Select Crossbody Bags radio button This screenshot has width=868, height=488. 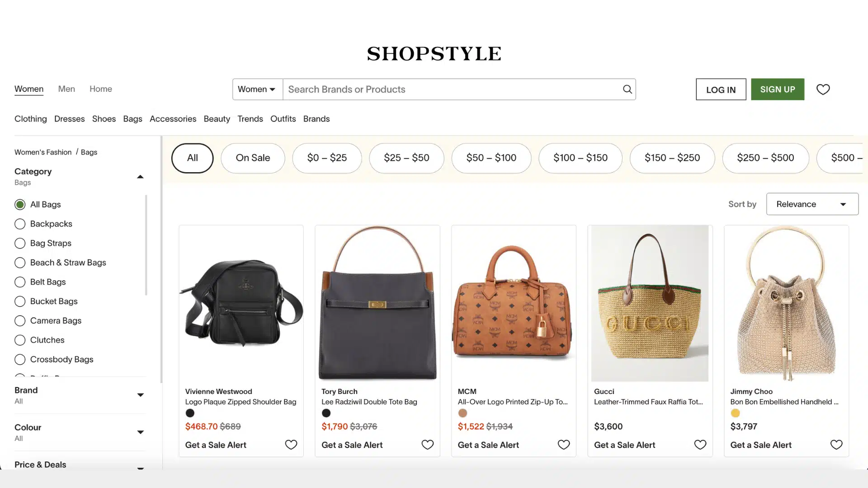[20, 360]
